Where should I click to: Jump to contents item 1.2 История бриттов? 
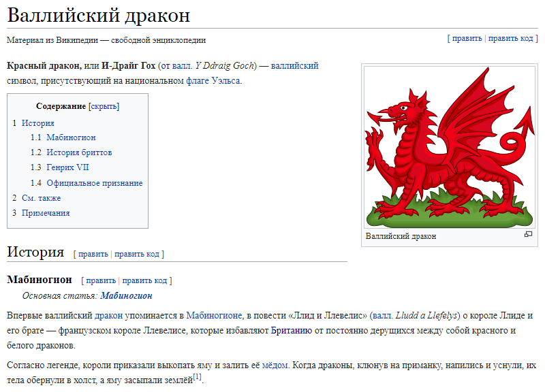pos(79,152)
